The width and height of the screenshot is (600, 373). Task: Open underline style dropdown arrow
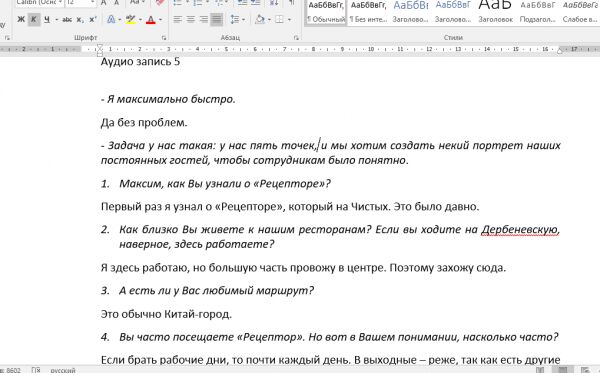click(57, 19)
